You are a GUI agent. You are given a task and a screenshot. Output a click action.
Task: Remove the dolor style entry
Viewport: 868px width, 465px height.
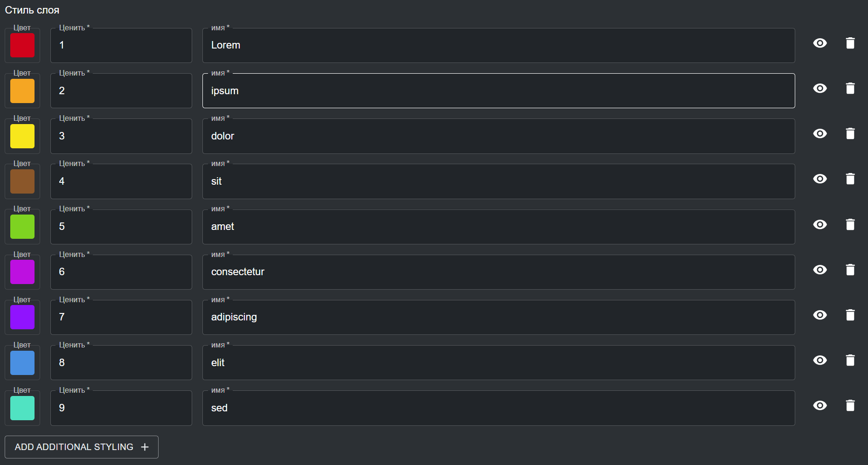tap(850, 134)
